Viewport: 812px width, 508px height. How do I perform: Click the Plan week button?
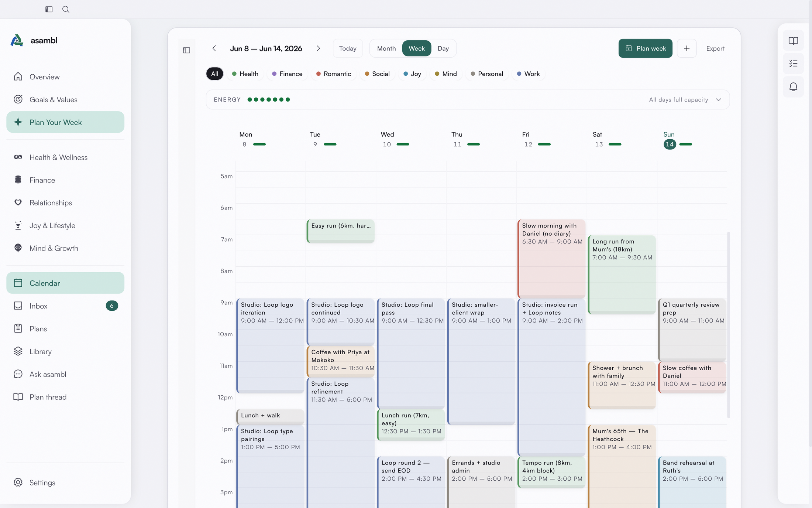645,48
